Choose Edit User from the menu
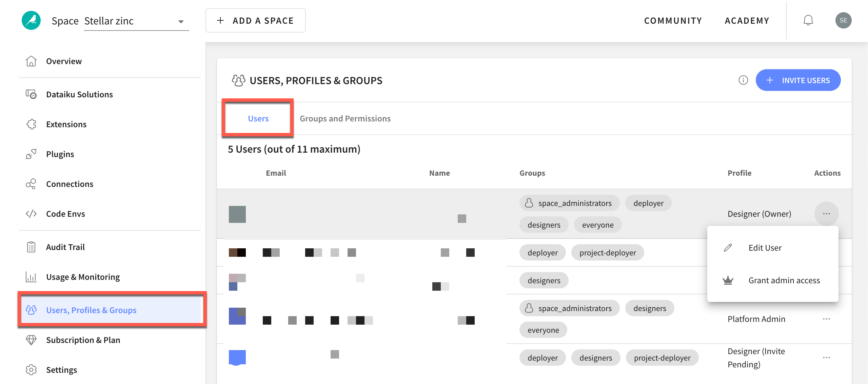Image resolution: width=868 pixels, height=384 pixels. coord(773,248)
